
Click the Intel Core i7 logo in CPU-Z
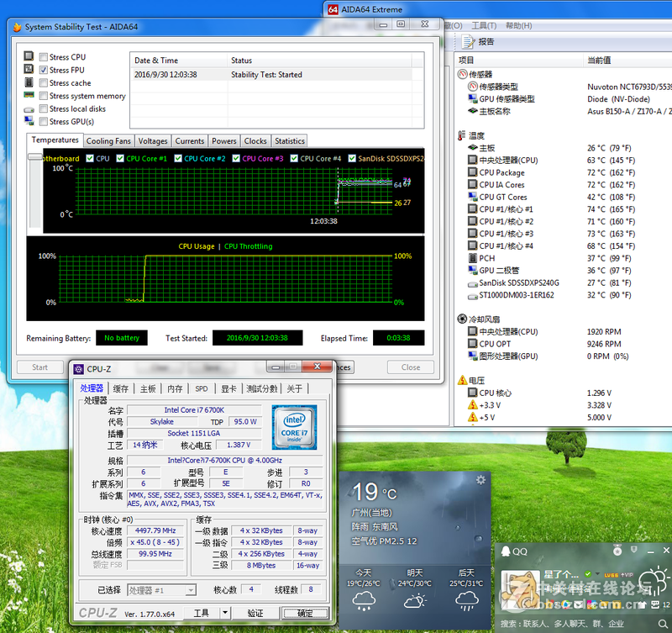point(293,427)
